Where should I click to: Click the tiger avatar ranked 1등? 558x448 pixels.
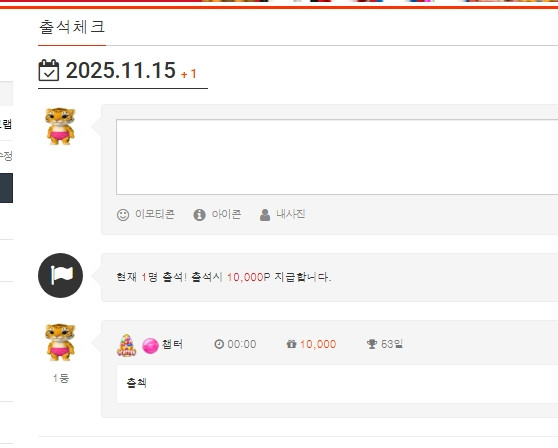click(x=60, y=342)
